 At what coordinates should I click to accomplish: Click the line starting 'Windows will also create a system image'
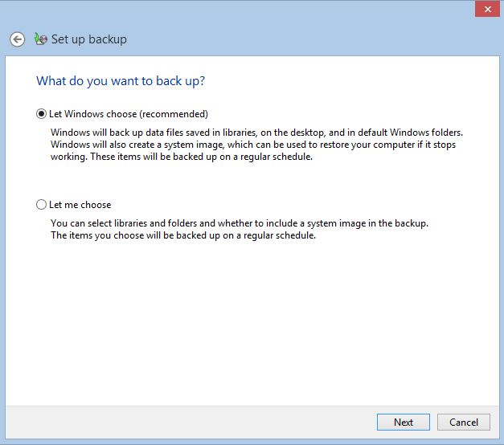point(253,145)
